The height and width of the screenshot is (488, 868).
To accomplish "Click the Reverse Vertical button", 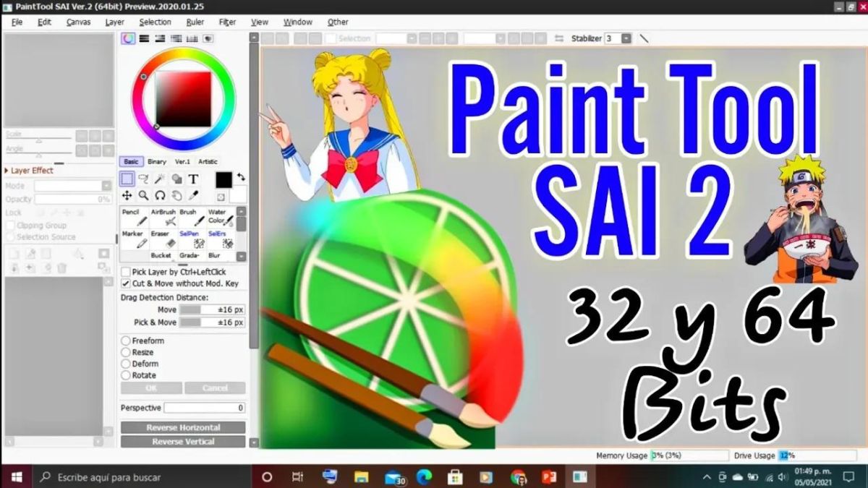I will click(183, 442).
